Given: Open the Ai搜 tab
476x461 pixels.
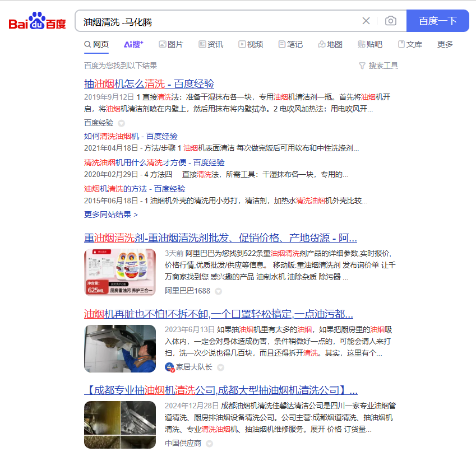Looking at the screenshot, I should tap(133, 44).
